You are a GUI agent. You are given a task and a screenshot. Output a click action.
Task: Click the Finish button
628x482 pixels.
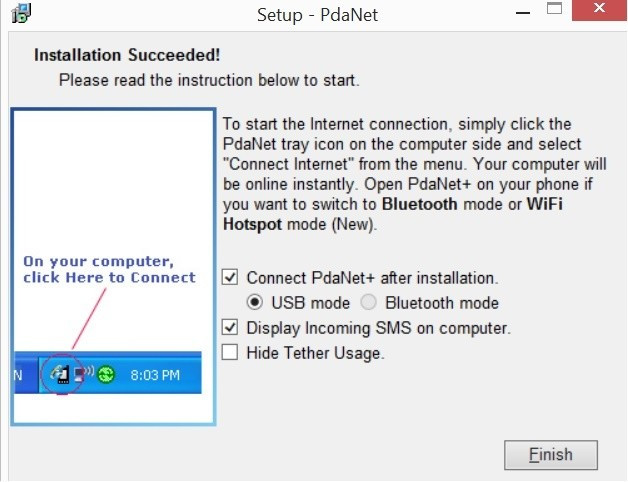tap(551, 455)
